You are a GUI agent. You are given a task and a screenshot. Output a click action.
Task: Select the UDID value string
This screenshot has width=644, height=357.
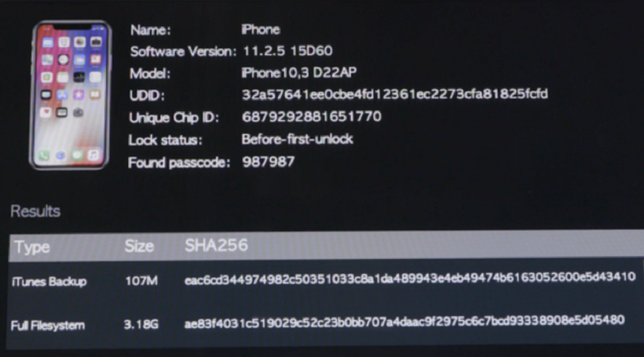[x=395, y=94]
